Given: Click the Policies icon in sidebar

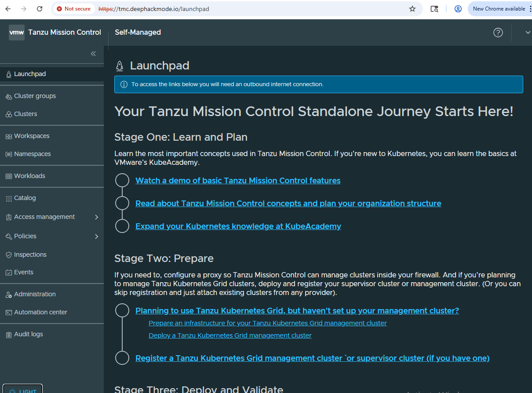Looking at the screenshot, I should (x=9, y=237).
